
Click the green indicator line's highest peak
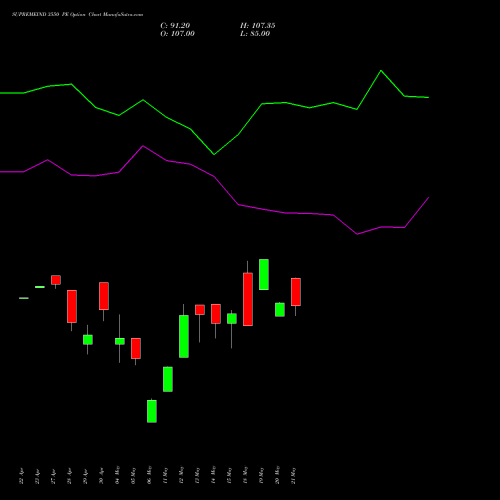point(381,71)
